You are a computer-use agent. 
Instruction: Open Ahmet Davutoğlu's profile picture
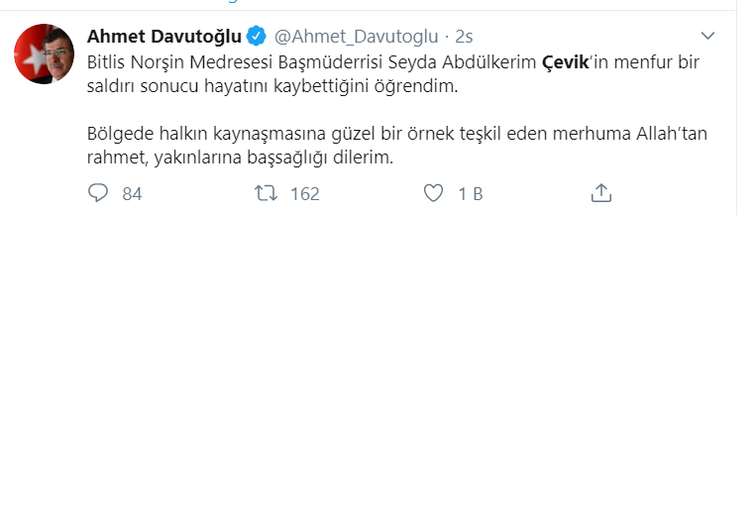click(x=44, y=53)
